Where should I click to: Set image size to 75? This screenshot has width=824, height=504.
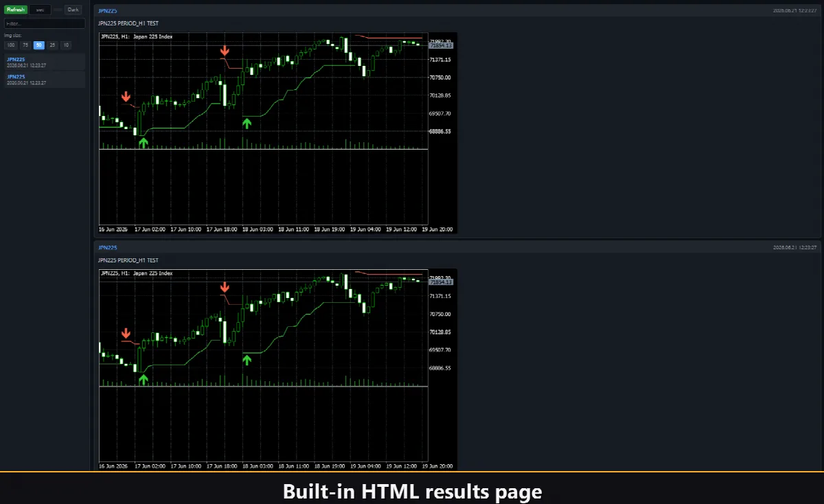pos(25,45)
